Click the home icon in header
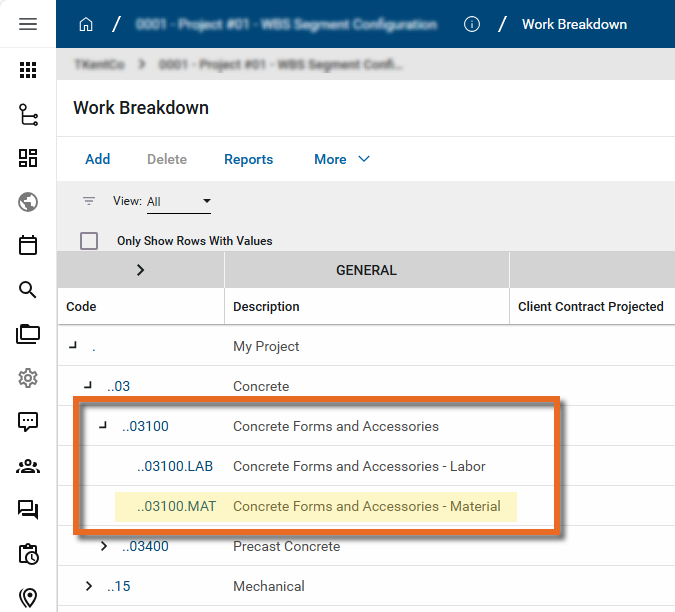 click(86, 24)
